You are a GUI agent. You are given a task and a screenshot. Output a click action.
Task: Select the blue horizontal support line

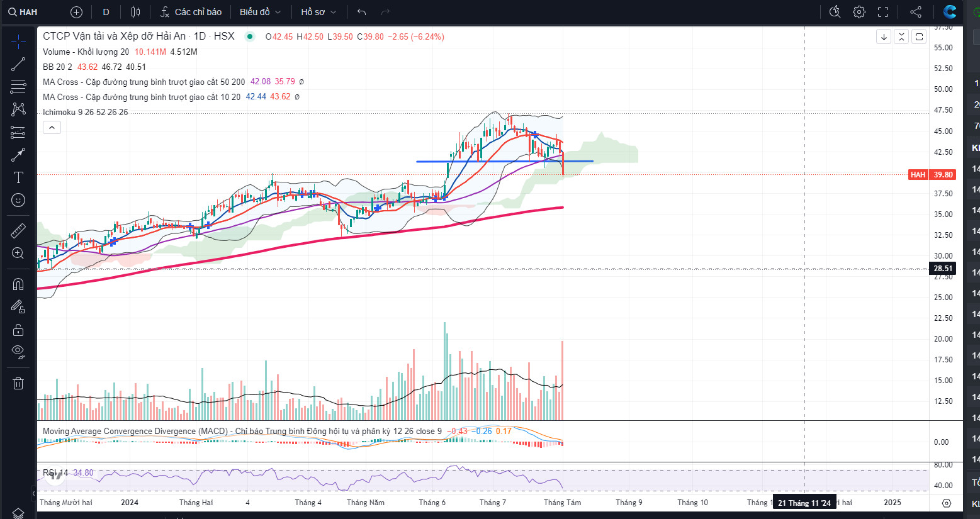(504, 161)
